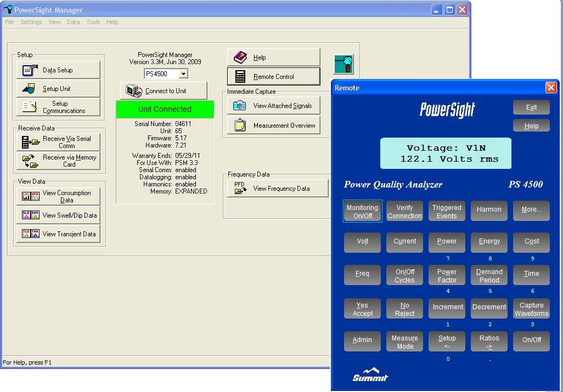Open the PS4500 unit model dropdown
563x392 pixels.
183,74
